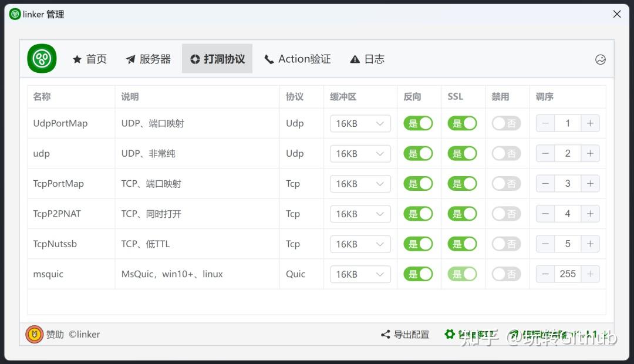Select the 打洞协议 tab
This screenshot has height=364, width=634.
point(217,59)
